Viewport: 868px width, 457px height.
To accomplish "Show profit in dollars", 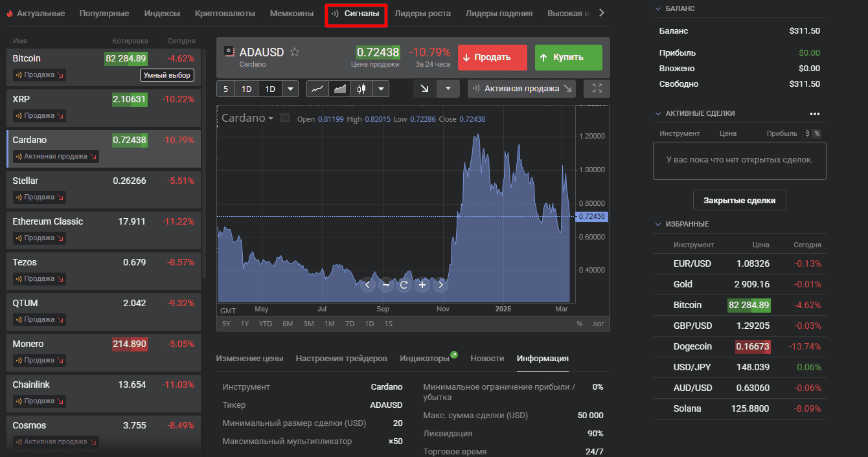I will pyautogui.click(x=807, y=133).
